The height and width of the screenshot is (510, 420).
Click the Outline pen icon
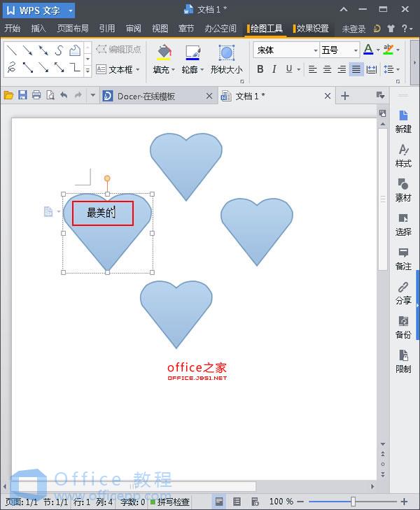tap(192, 52)
